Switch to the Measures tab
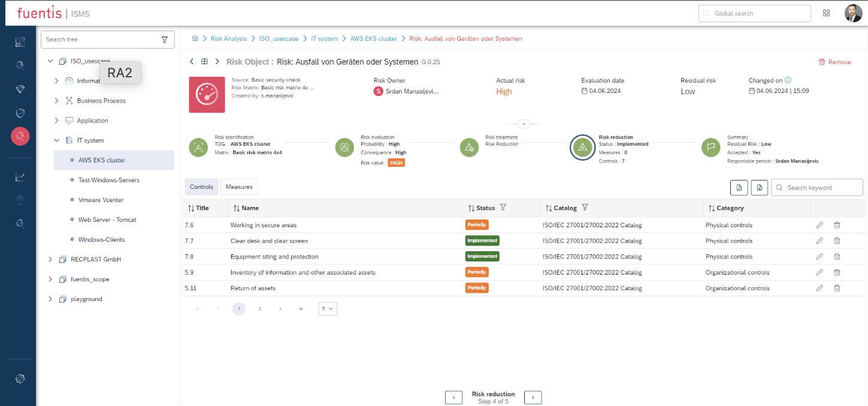Viewport: 868px width, 406px height. pos(239,187)
